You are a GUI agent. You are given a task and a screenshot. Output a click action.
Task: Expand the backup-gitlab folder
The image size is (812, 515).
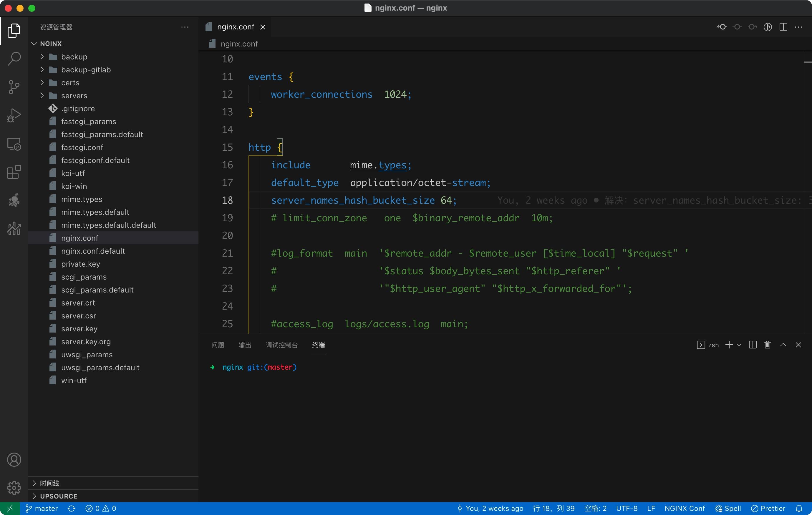point(86,70)
